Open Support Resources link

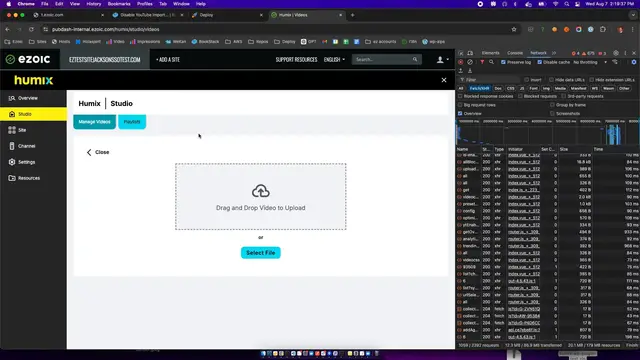click(x=296, y=60)
